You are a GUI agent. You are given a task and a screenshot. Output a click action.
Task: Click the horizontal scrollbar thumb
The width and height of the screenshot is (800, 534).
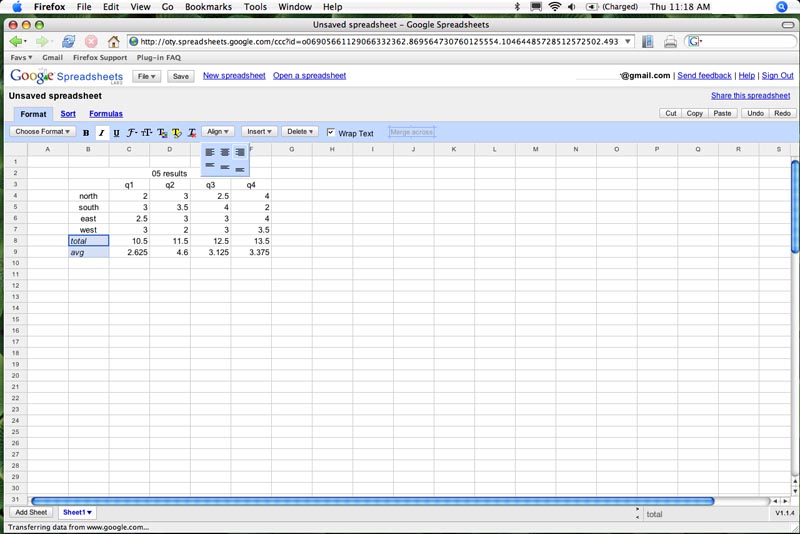click(x=372, y=501)
